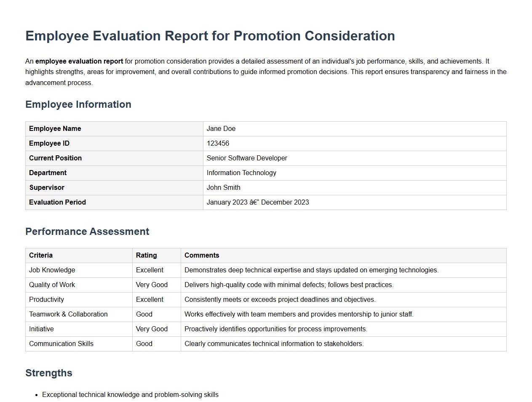Click the Jane Doe table cell
Viewport: 532px width, 402px height.
click(221, 128)
